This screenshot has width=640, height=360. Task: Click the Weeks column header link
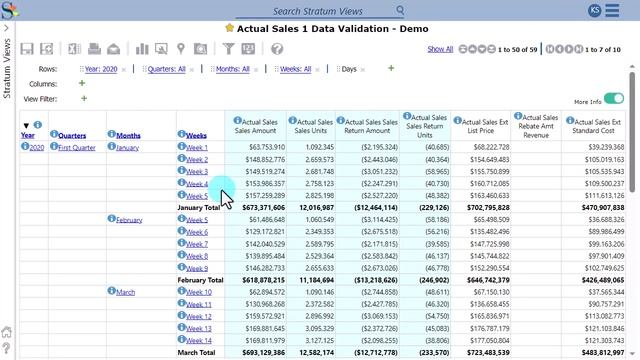tap(196, 136)
